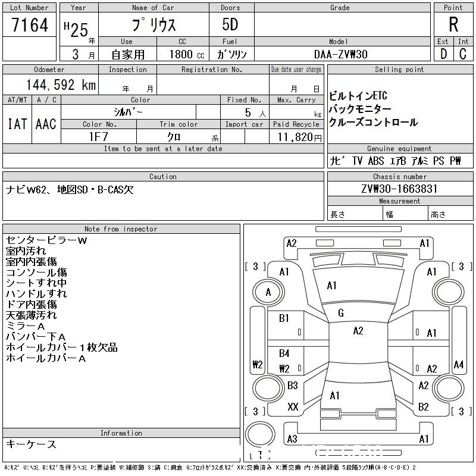Select the B4 mark on car diagram

pos(284,353)
